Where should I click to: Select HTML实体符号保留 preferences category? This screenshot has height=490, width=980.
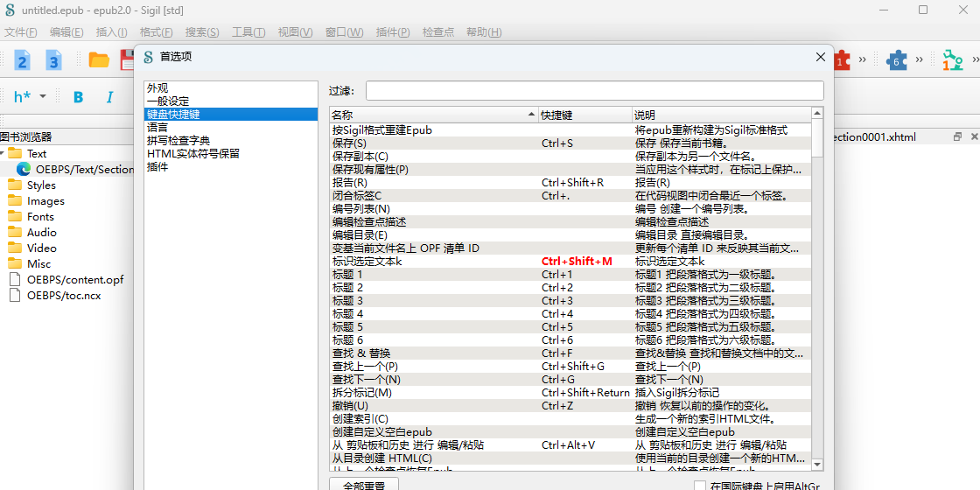coord(231,154)
